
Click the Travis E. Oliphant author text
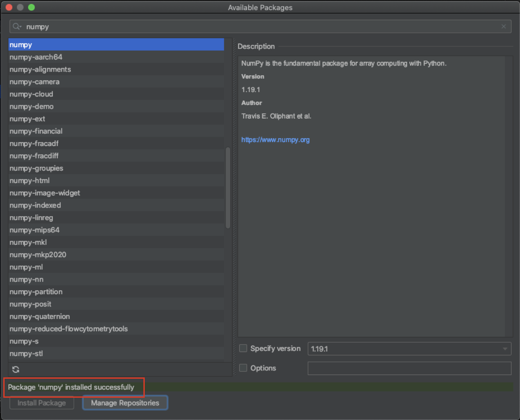point(276,116)
